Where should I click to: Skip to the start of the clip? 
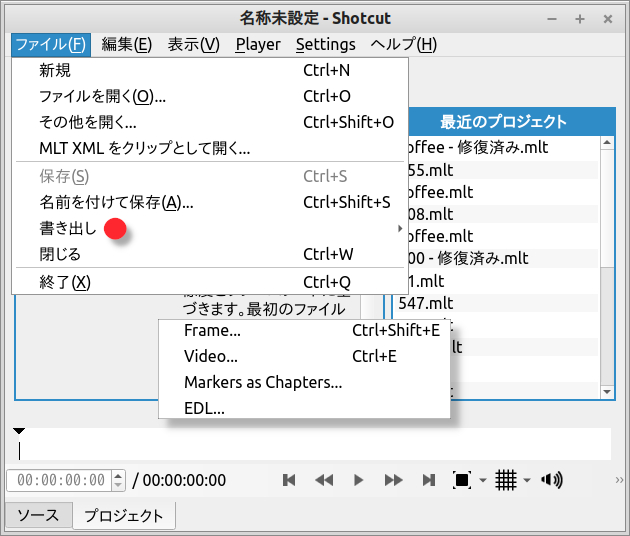[x=289, y=480]
